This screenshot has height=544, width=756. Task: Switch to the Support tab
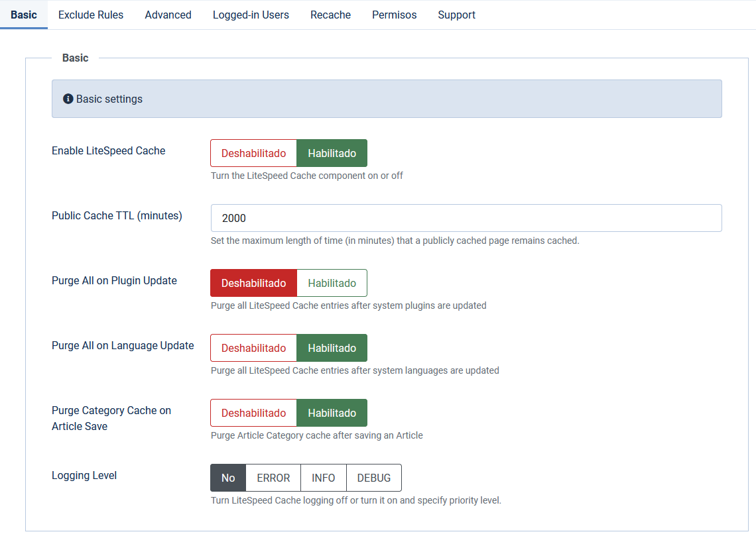point(456,15)
